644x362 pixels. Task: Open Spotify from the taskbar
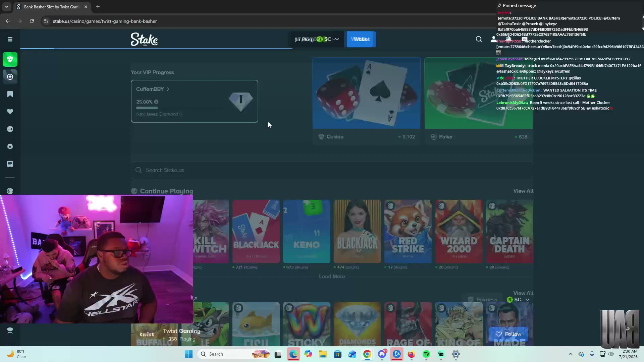[426, 354]
